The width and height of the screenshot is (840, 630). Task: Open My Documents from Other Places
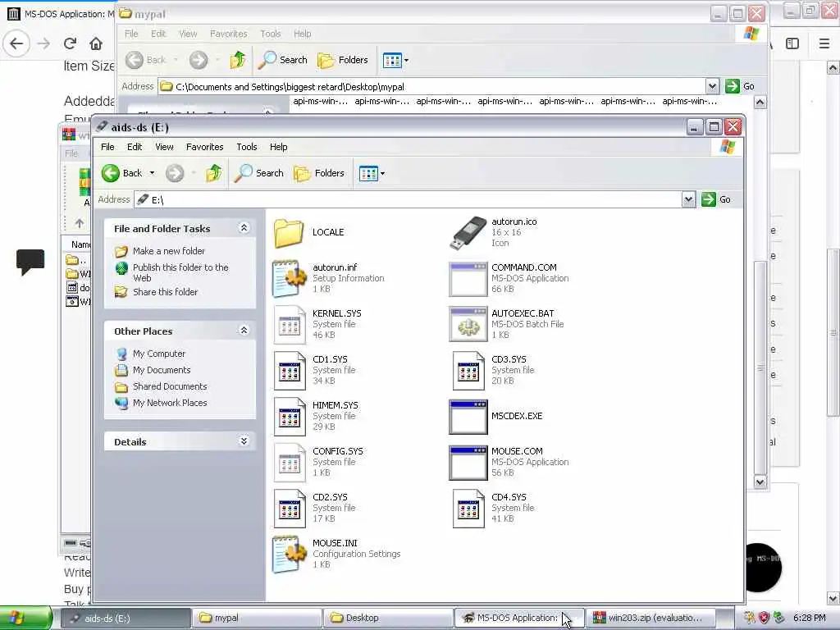pyautogui.click(x=162, y=370)
